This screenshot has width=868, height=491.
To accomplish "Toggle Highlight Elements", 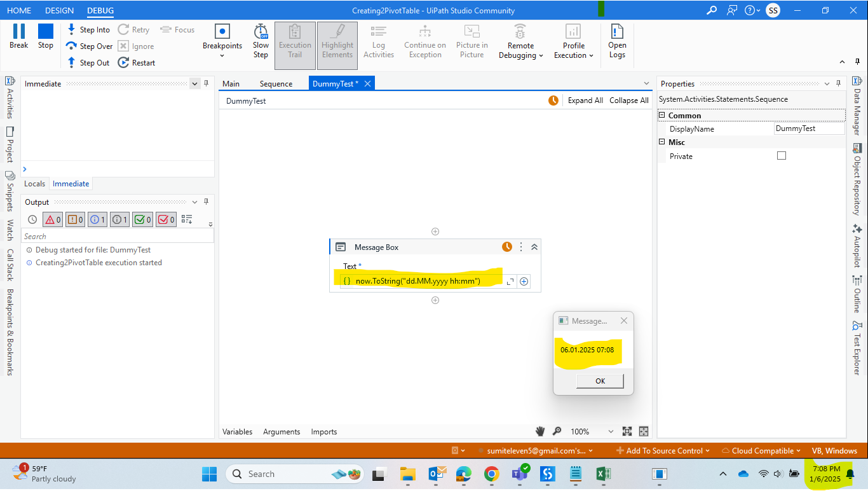I will click(337, 45).
